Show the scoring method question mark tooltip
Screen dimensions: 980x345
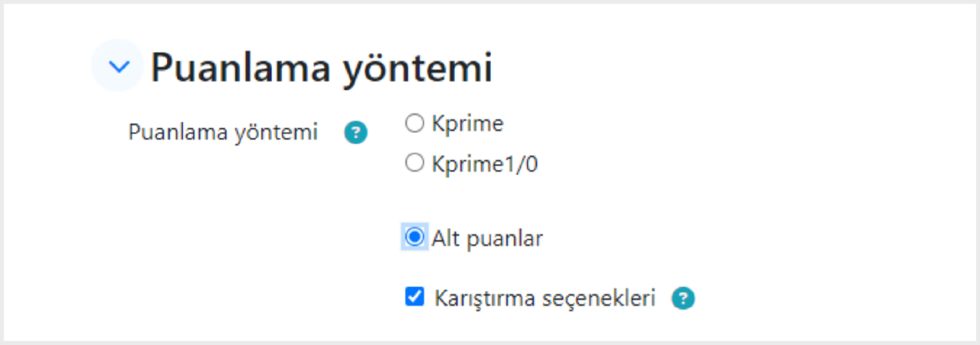[356, 133]
